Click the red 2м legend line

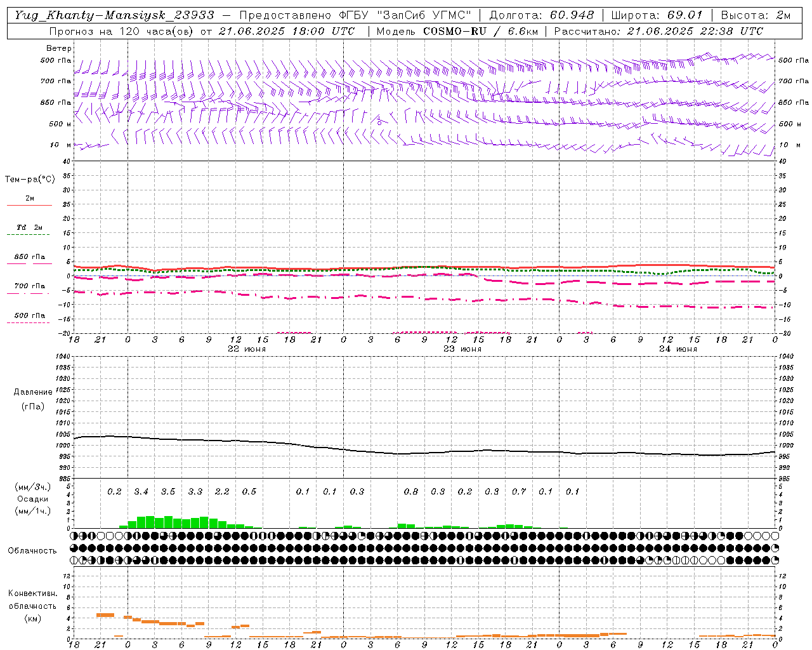29,205
